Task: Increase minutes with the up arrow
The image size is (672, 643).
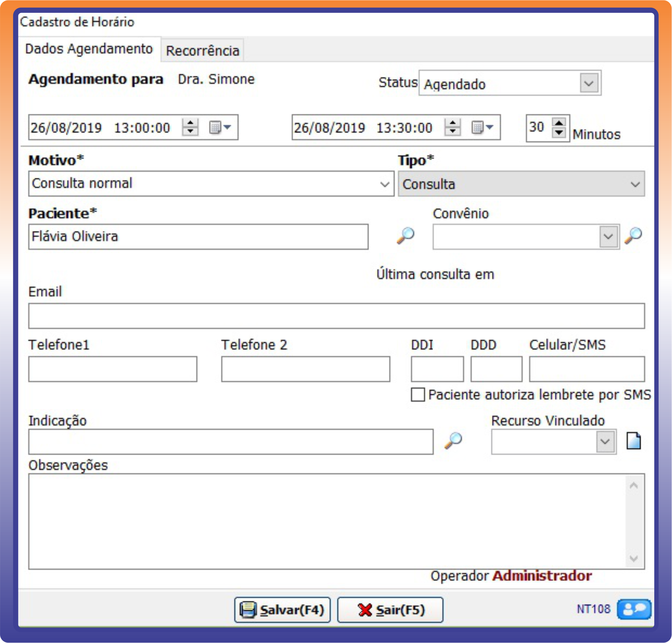Action: coord(559,123)
